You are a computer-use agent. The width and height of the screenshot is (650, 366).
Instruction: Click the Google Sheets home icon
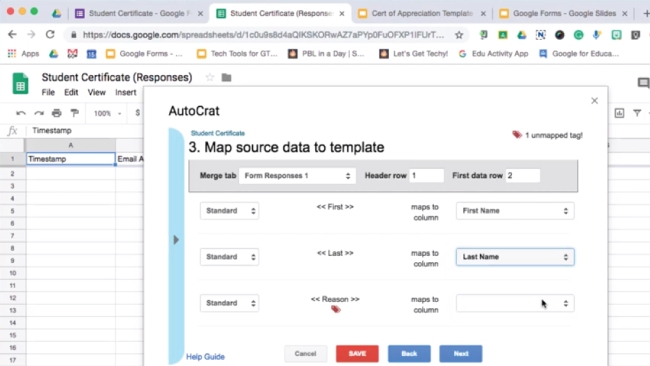point(20,83)
